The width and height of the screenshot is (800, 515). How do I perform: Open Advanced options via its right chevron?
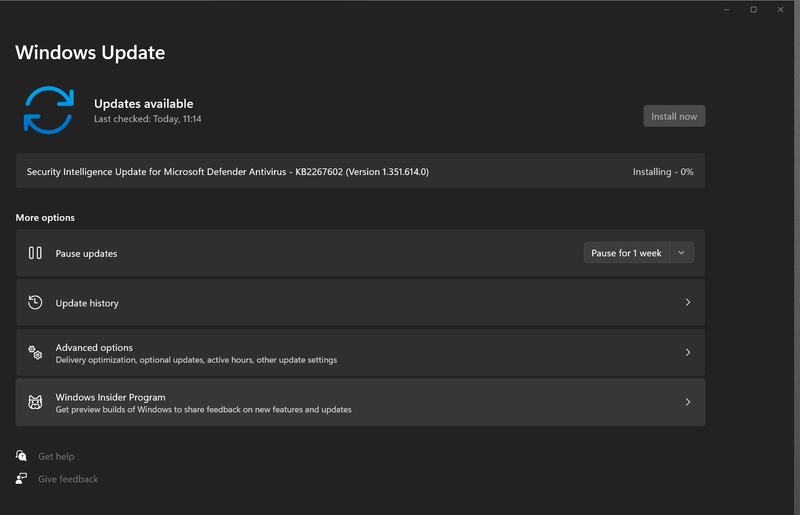click(x=687, y=353)
